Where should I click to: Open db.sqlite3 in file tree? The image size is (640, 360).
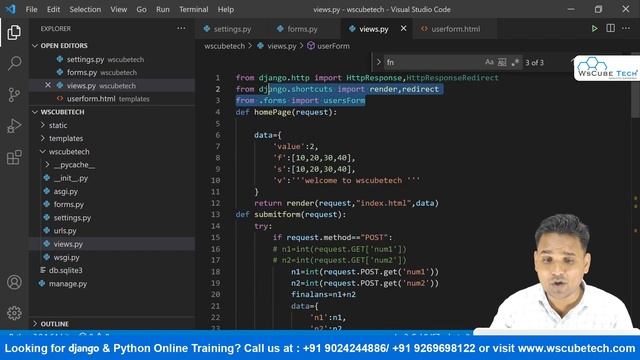click(65, 270)
